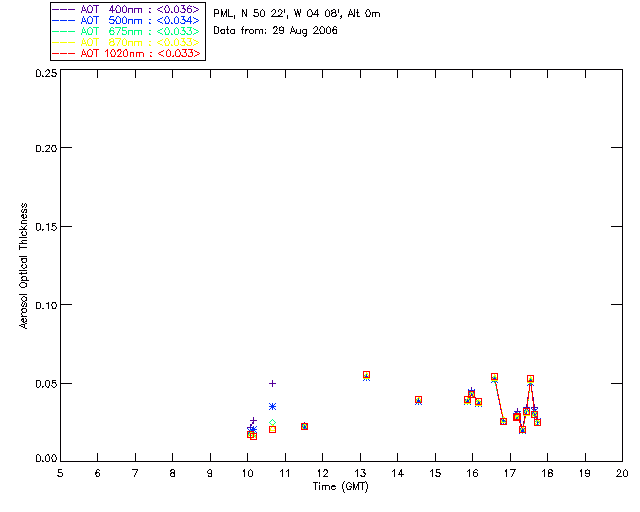Click the 0.25 y-axis tick label
Viewport: 640px width, 512px height.
46,73
